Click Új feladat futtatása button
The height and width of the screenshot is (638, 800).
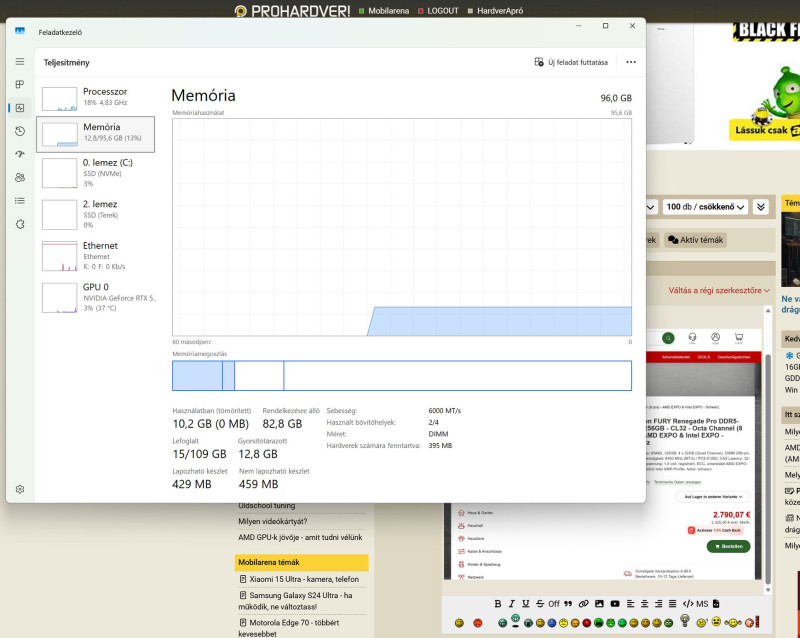pos(571,62)
